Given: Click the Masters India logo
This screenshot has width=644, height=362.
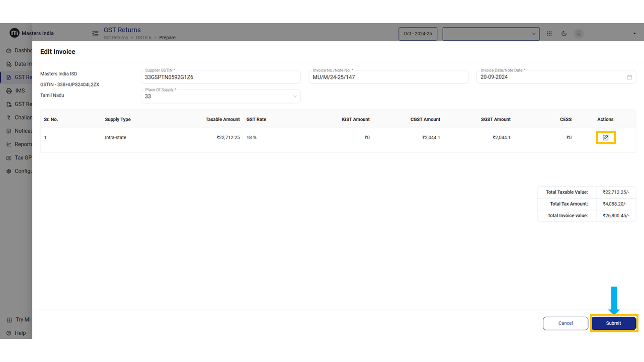Looking at the screenshot, I should click(x=14, y=33).
